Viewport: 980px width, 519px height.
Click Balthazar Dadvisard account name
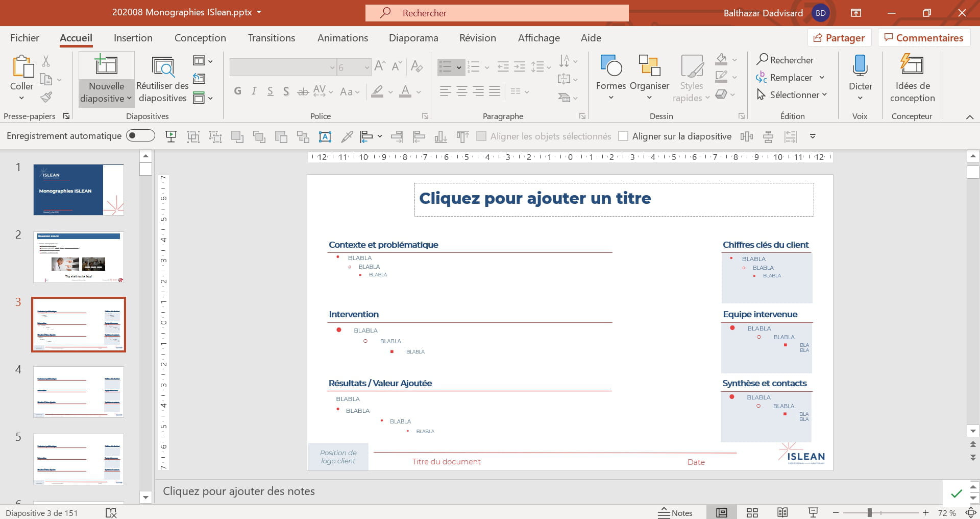(763, 13)
